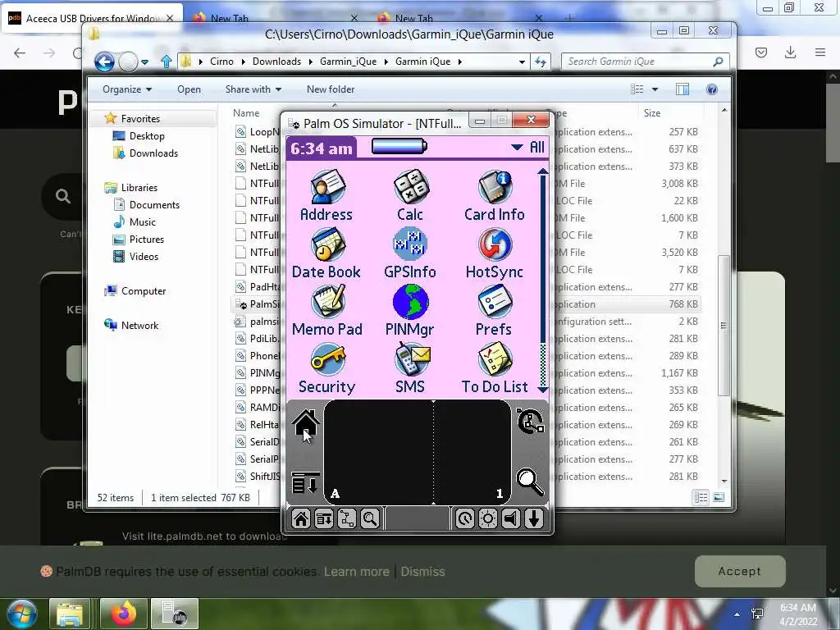
Task: Toggle the preview pane button
Action: tap(682, 89)
